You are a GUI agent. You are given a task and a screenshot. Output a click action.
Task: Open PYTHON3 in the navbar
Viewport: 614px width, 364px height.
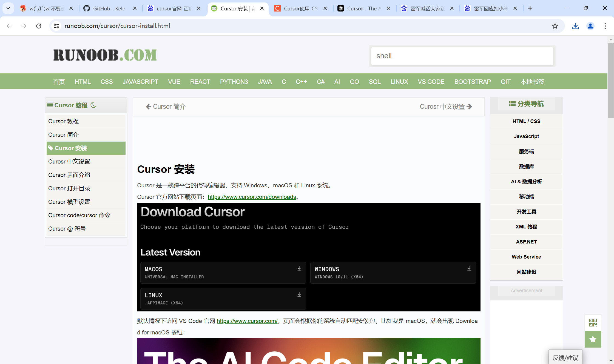(x=234, y=82)
